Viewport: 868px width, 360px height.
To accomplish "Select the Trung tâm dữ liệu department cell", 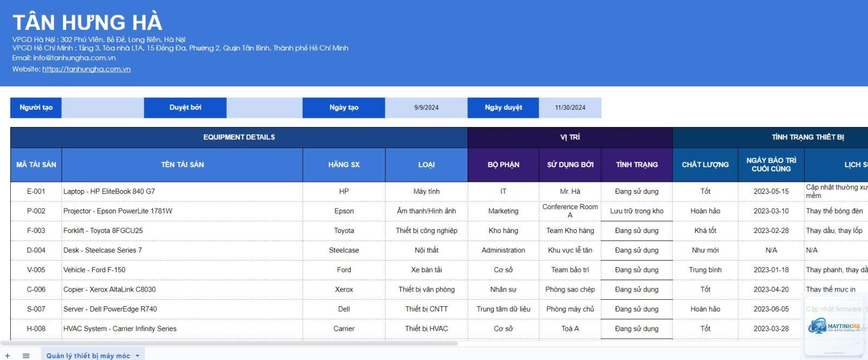I will (x=503, y=309).
